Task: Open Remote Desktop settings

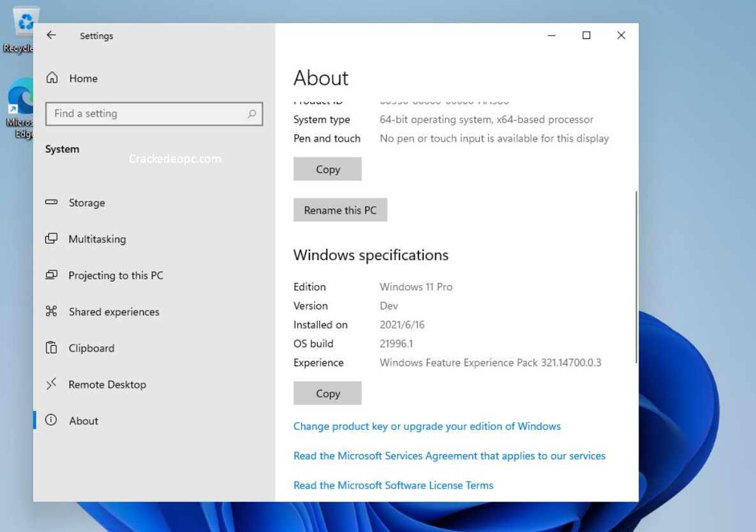Action: (107, 384)
